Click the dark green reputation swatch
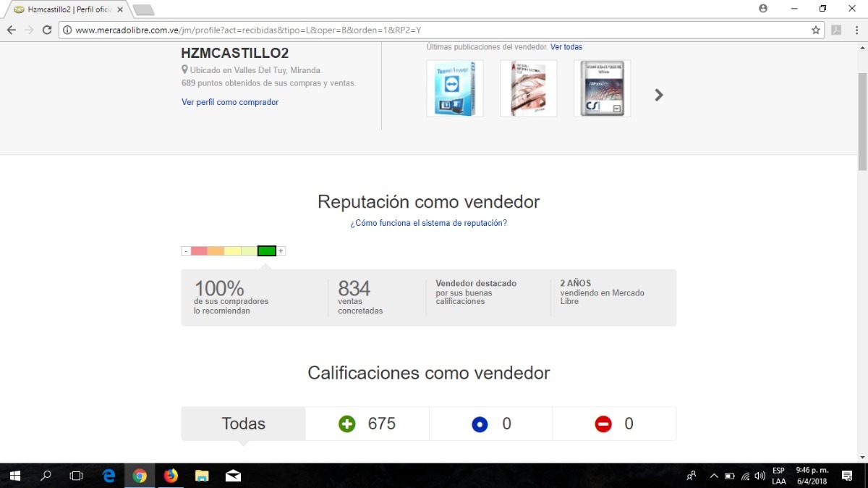Image resolution: width=868 pixels, height=488 pixels. (267, 251)
